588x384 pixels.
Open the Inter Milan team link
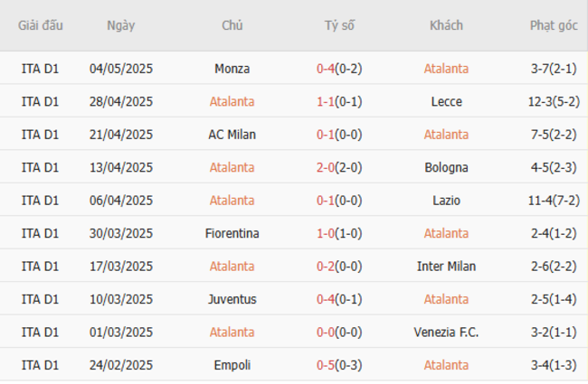tap(446, 267)
